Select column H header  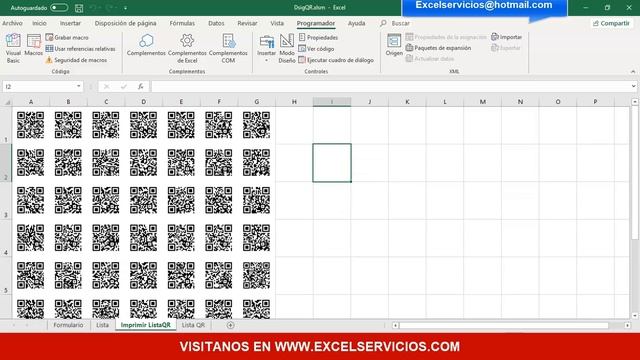pyautogui.click(x=294, y=102)
